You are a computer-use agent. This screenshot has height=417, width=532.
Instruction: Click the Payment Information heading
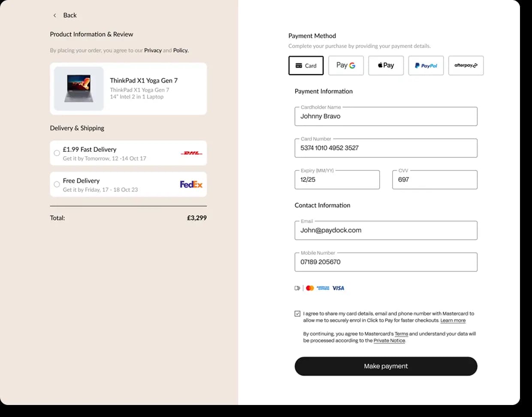click(x=323, y=91)
